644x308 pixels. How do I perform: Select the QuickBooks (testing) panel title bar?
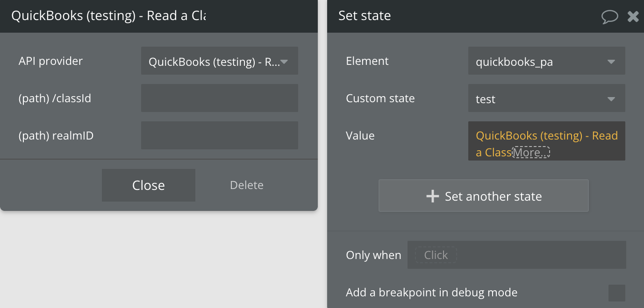coord(108,16)
